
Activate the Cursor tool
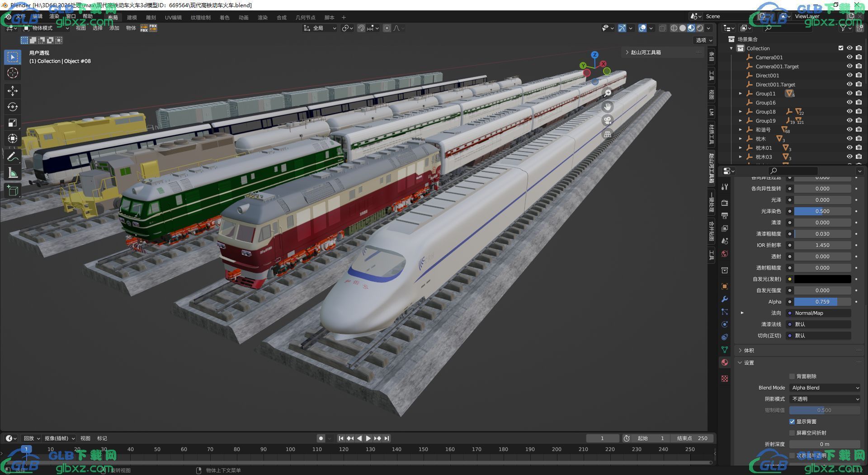click(13, 73)
